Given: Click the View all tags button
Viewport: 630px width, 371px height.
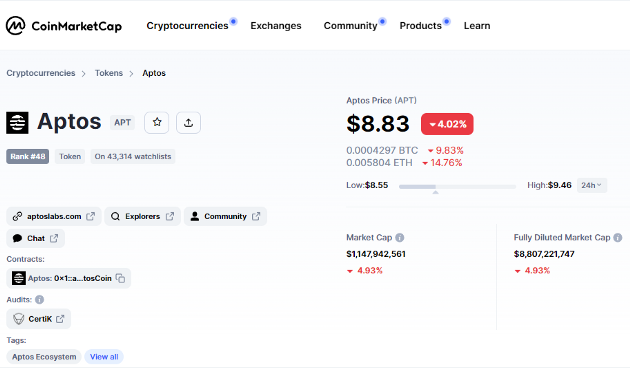Looking at the screenshot, I should click(x=104, y=357).
